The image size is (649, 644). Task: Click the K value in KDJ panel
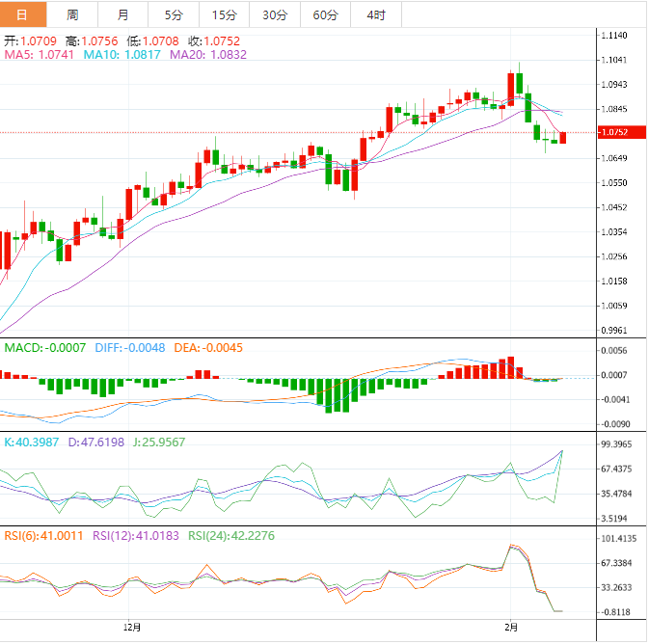point(33,442)
